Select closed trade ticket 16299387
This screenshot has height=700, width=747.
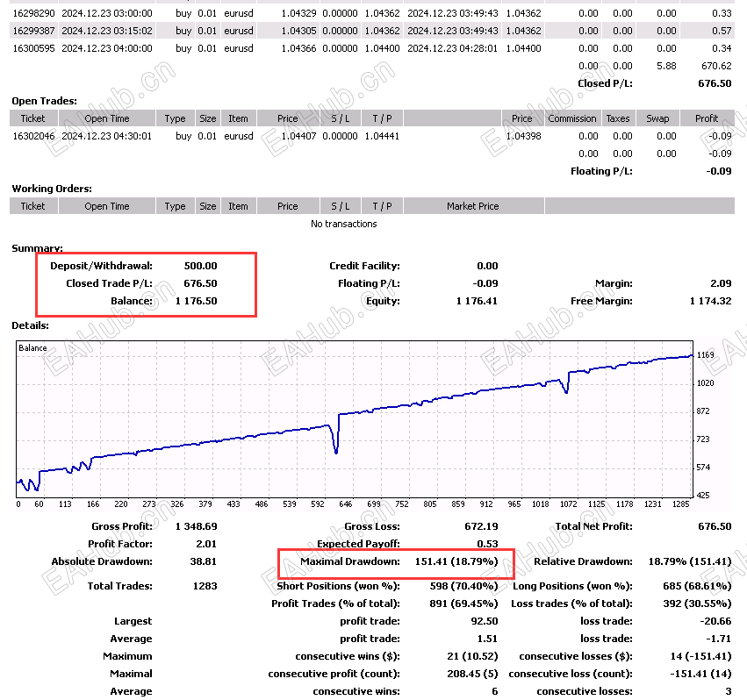pos(32,31)
